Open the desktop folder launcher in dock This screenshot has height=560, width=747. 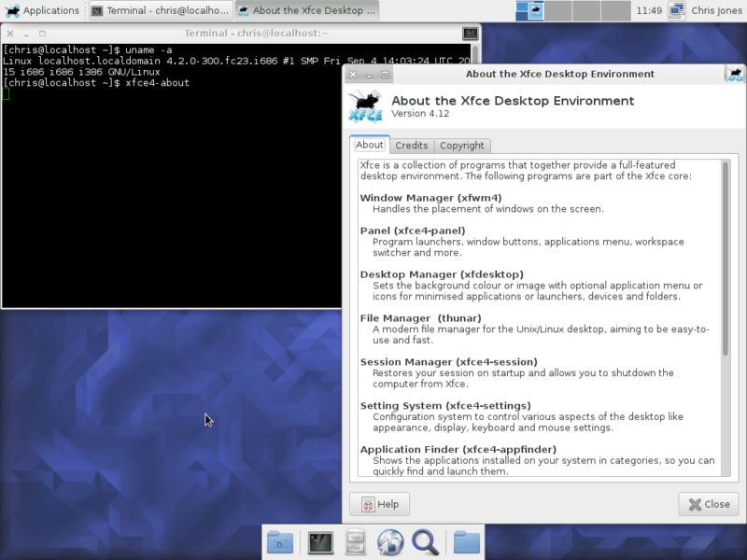tap(280, 542)
